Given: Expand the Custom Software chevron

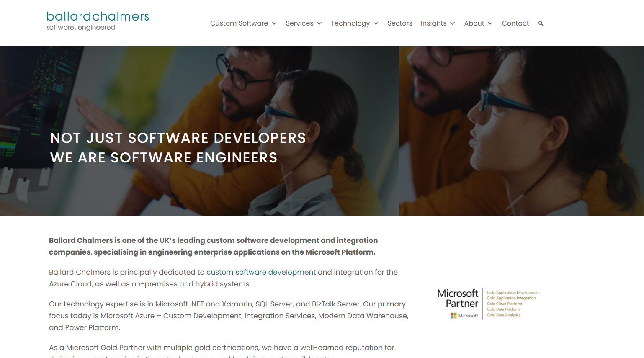Looking at the screenshot, I should 274,23.
